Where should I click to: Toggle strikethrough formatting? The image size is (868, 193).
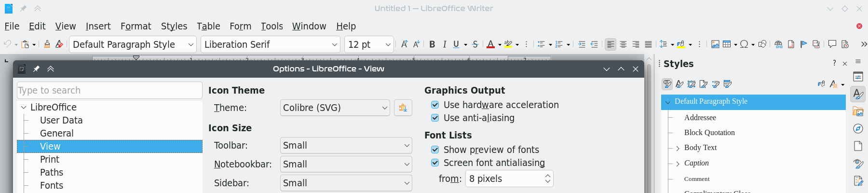click(x=475, y=44)
